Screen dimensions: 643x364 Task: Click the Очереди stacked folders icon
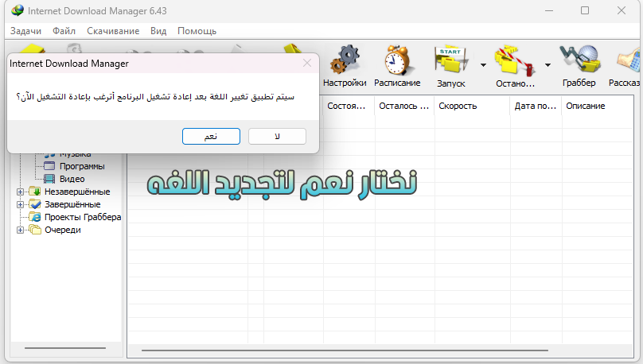(35, 230)
